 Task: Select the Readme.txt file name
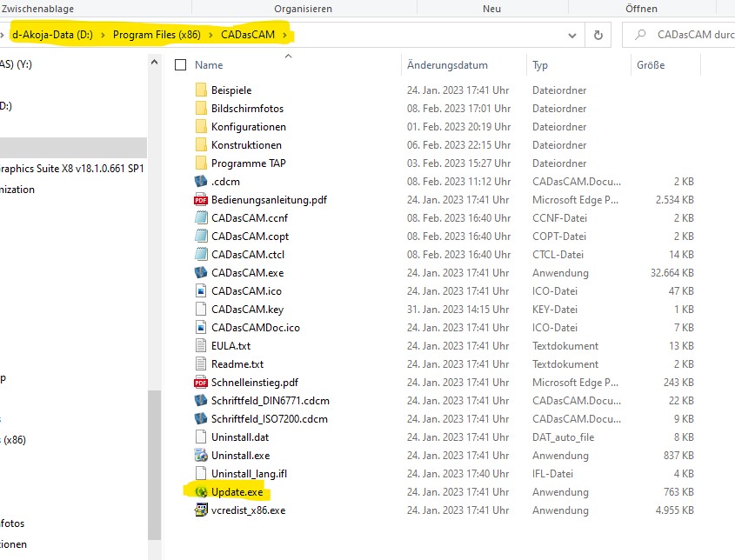click(237, 364)
